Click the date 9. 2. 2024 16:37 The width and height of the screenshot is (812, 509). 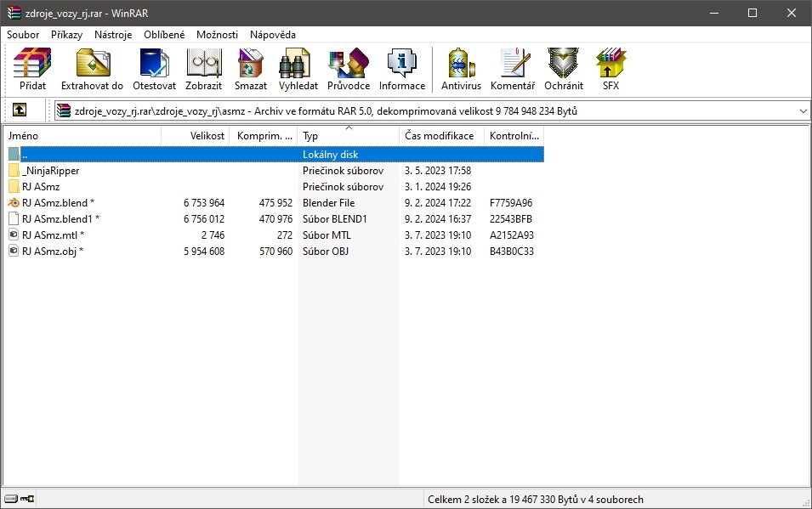coord(438,219)
